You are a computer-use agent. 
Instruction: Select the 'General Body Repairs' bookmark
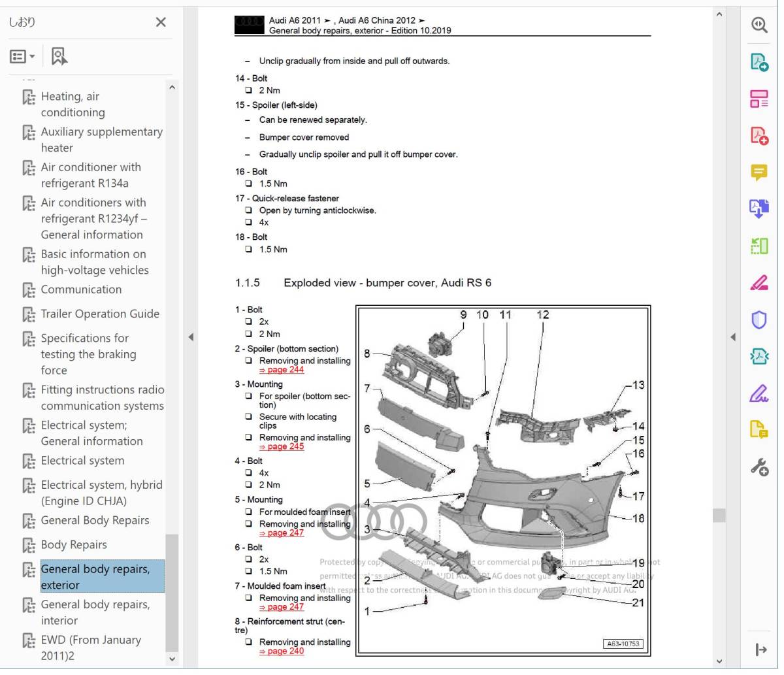tap(95, 521)
